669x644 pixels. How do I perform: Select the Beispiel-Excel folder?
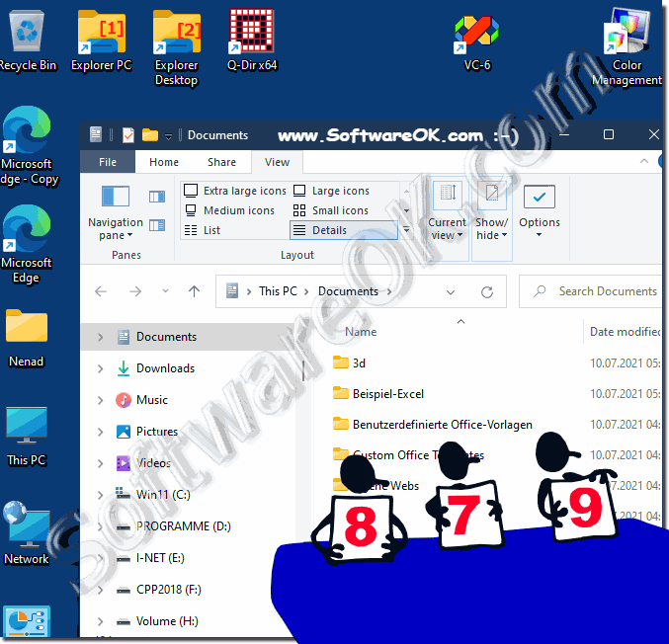click(x=388, y=394)
